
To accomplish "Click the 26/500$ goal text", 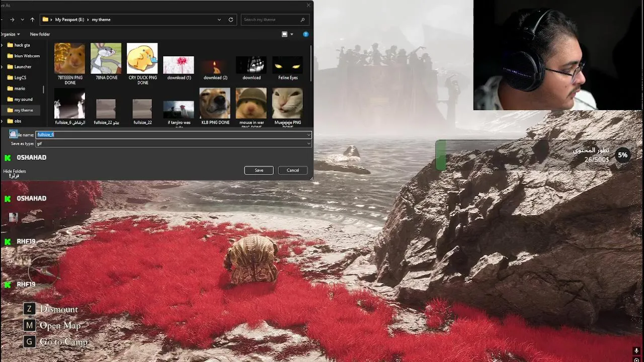I will click(x=597, y=160).
